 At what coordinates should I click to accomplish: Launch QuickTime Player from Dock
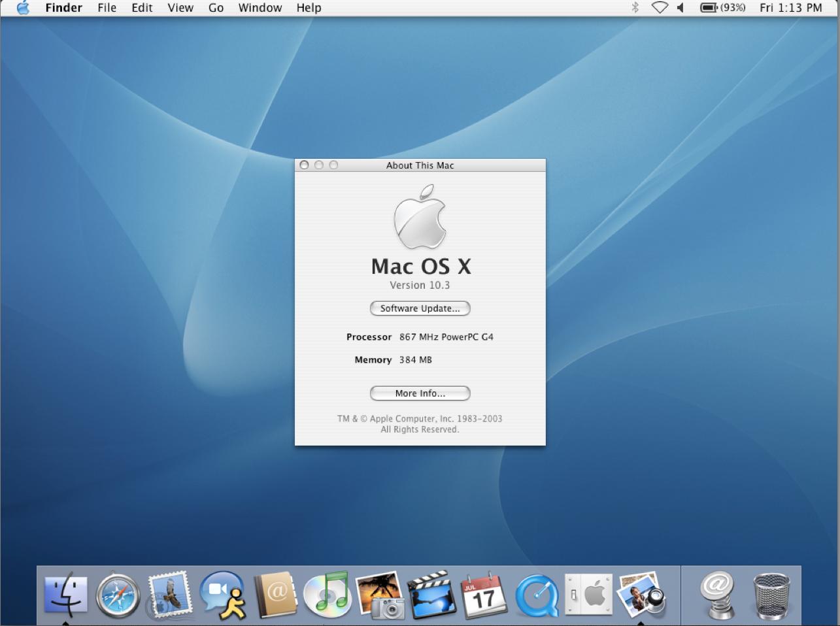(x=537, y=595)
